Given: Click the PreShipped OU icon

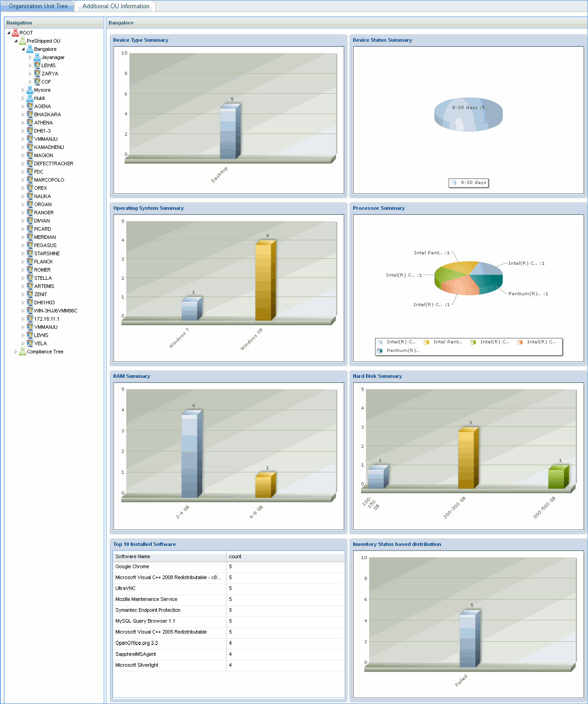Looking at the screenshot, I should (x=23, y=41).
